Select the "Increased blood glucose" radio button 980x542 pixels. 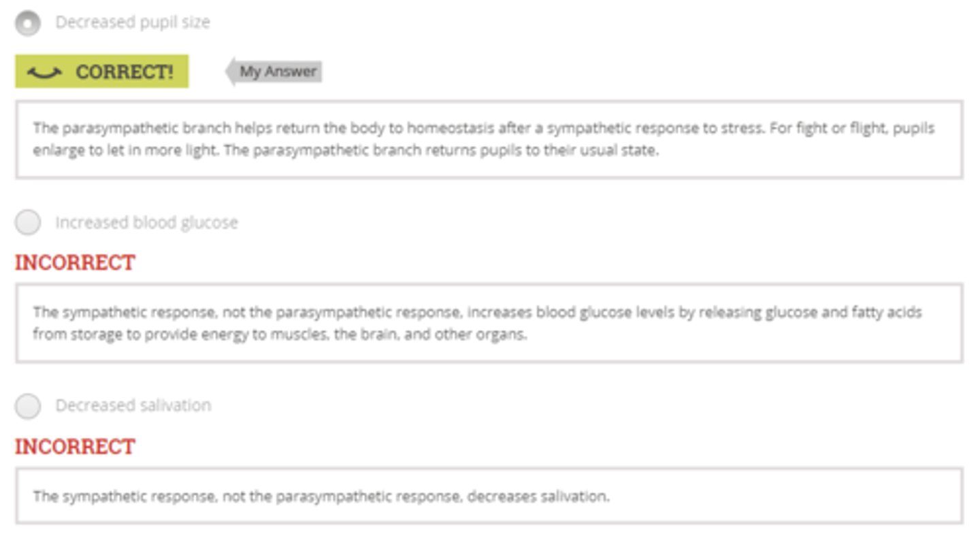coord(27,222)
